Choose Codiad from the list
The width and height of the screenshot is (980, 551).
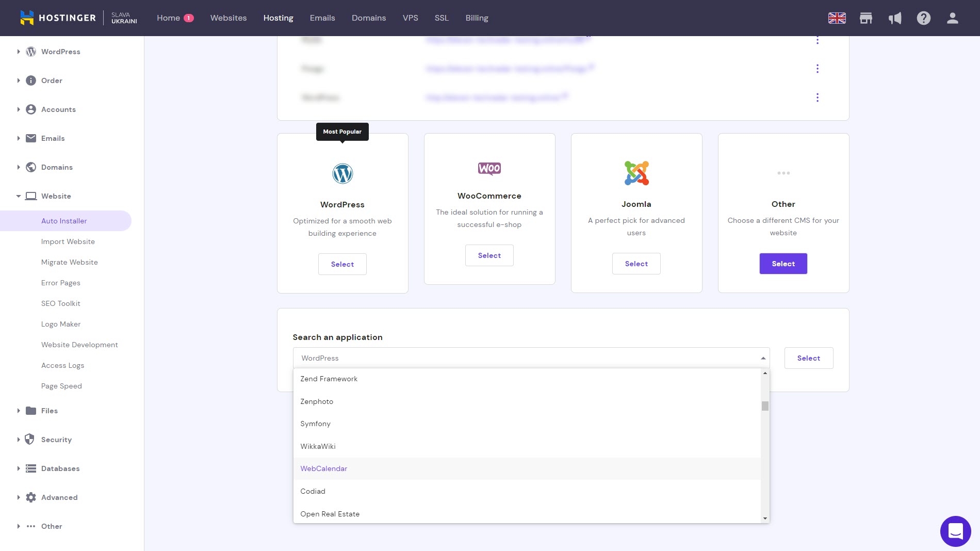[x=527, y=491]
